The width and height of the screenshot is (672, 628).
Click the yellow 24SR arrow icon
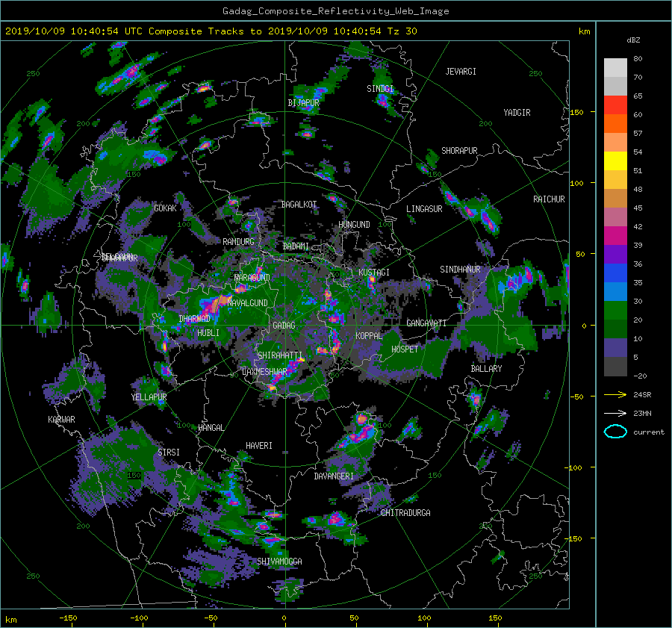[x=615, y=394]
